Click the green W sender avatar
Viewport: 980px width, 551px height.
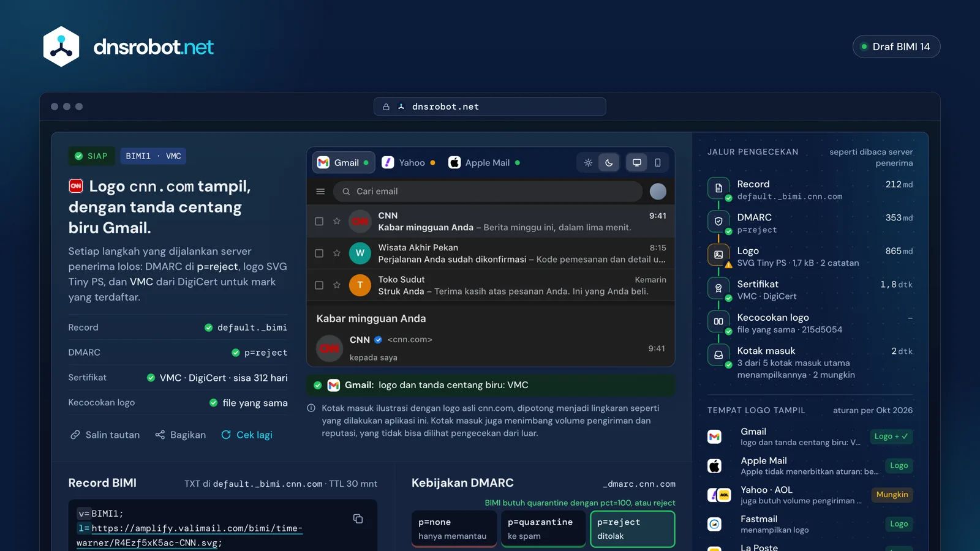pos(360,253)
